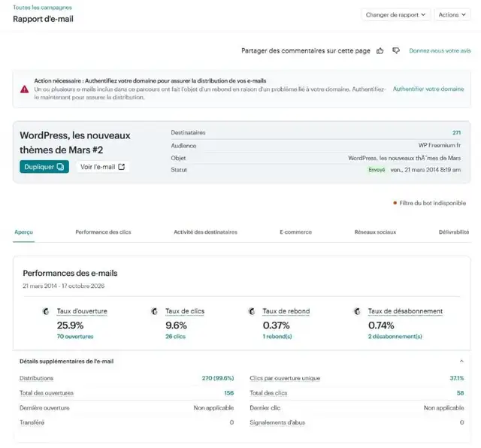Click the Voir l'e-mail button

[x=102, y=167]
